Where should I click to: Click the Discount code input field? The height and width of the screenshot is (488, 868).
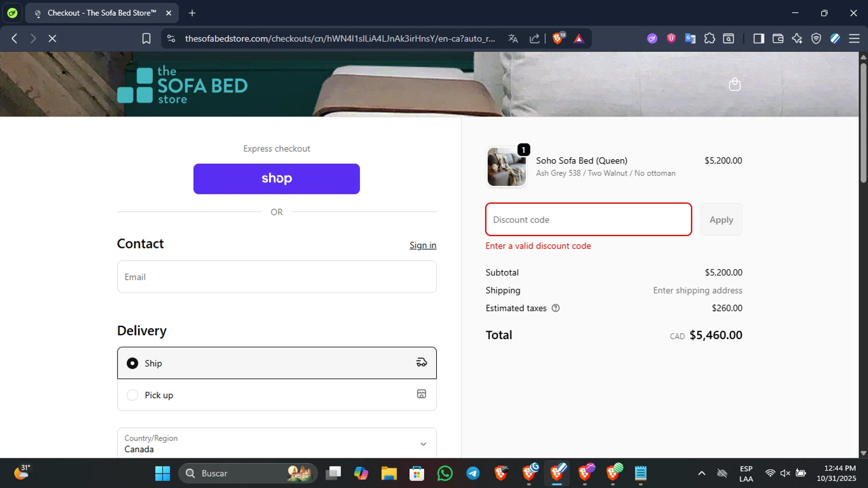point(589,219)
